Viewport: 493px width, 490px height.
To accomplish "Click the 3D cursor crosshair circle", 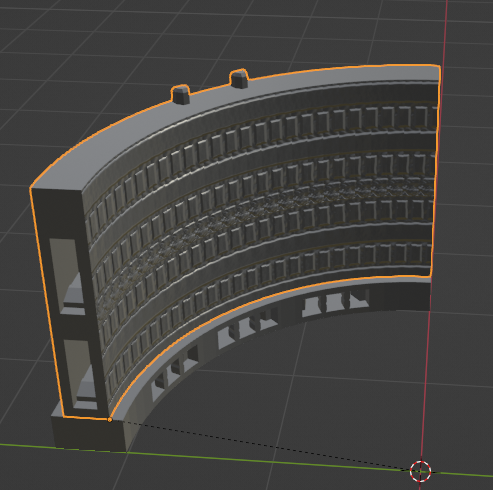I will click(x=420, y=471).
